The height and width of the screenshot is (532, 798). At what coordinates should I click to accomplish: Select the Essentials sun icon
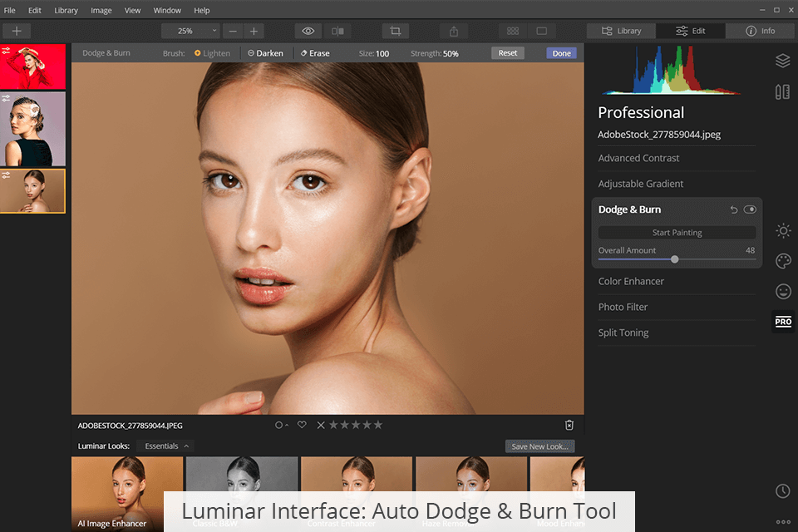pyautogui.click(x=782, y=230)
